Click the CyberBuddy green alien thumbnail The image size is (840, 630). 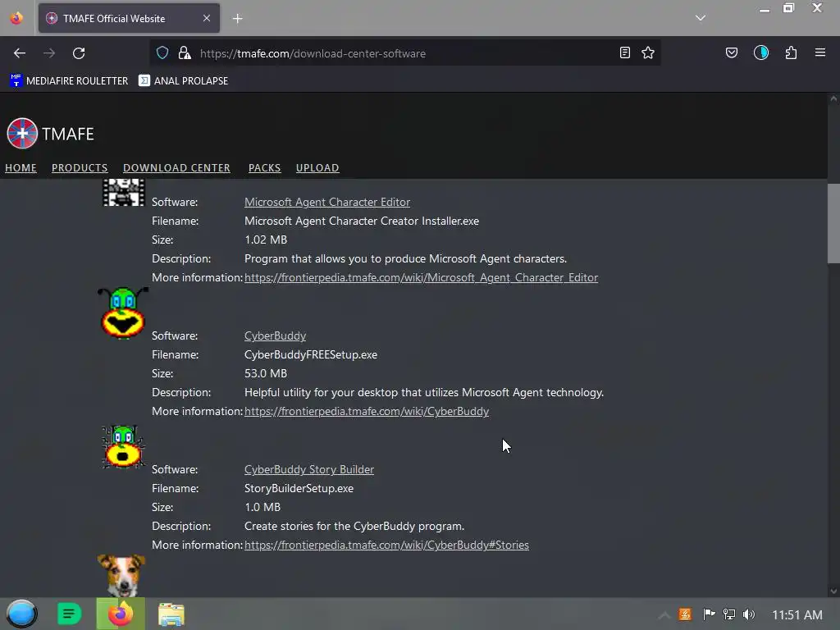pos(123,313)
